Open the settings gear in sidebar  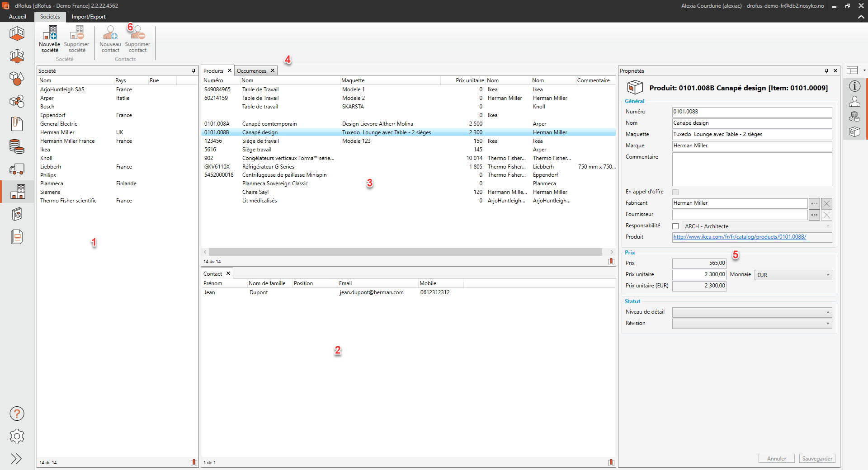[x=17, y=436]
